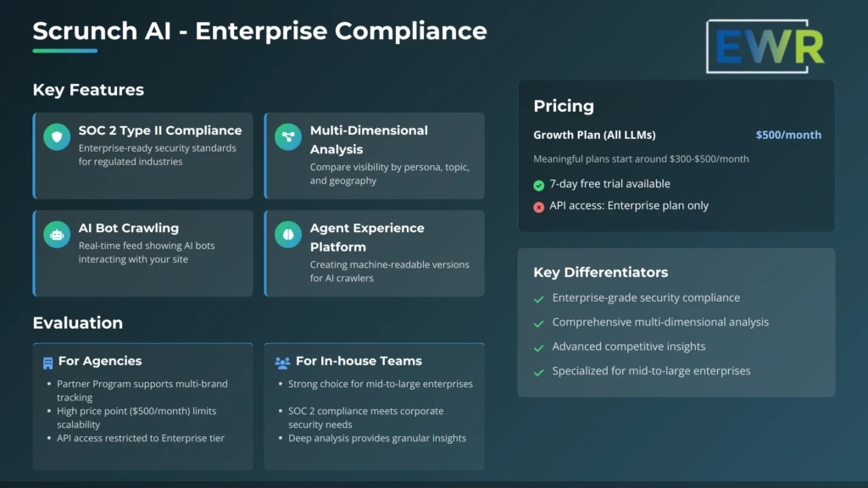Image resolution: width=868 pixels, height=488 pixels.
Task: Click checkmark next to Specialized for mid-to-large enterprises
Action: coord(539,372)
